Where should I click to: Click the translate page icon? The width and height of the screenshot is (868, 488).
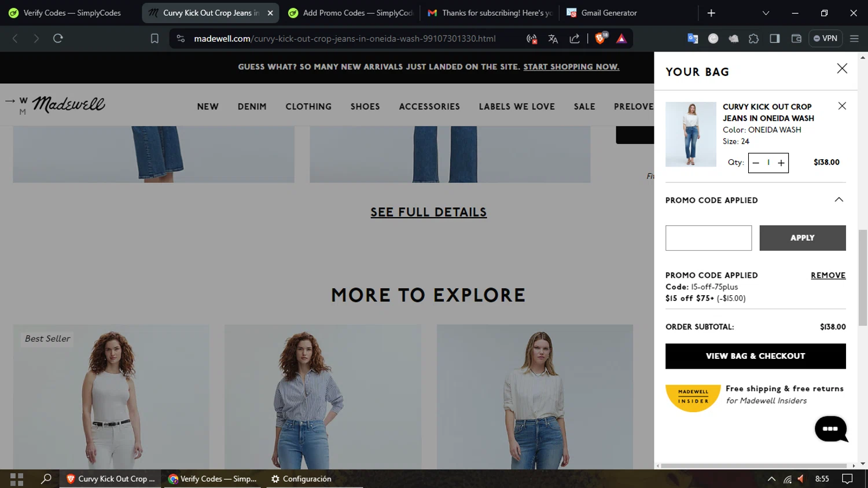[x=553, y=39]
